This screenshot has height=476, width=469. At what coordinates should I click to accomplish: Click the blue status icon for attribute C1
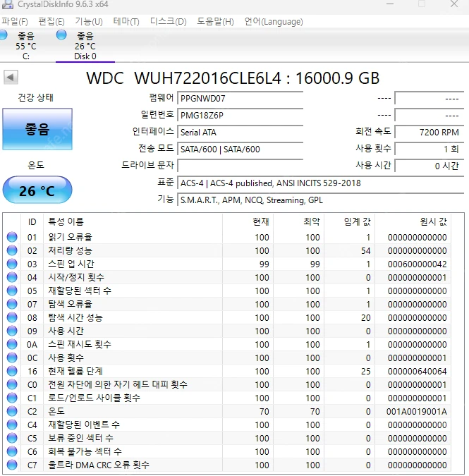(12, 398)
